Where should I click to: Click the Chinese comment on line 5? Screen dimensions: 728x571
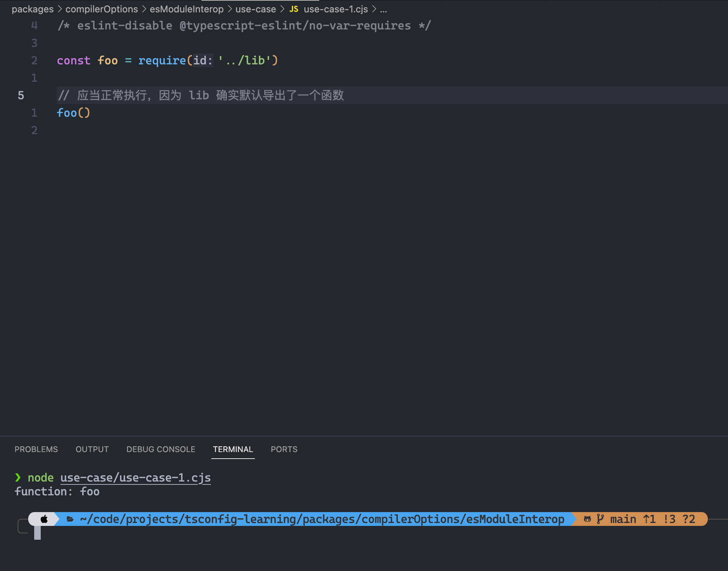201,95
